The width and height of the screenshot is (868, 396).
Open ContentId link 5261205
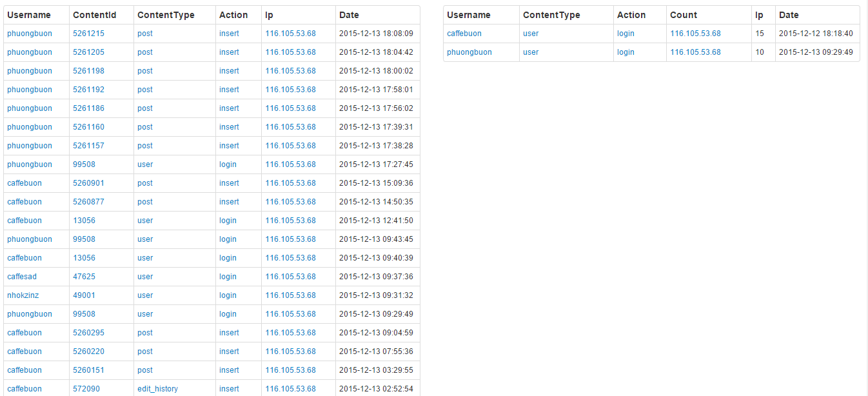(x=88, y=52)
